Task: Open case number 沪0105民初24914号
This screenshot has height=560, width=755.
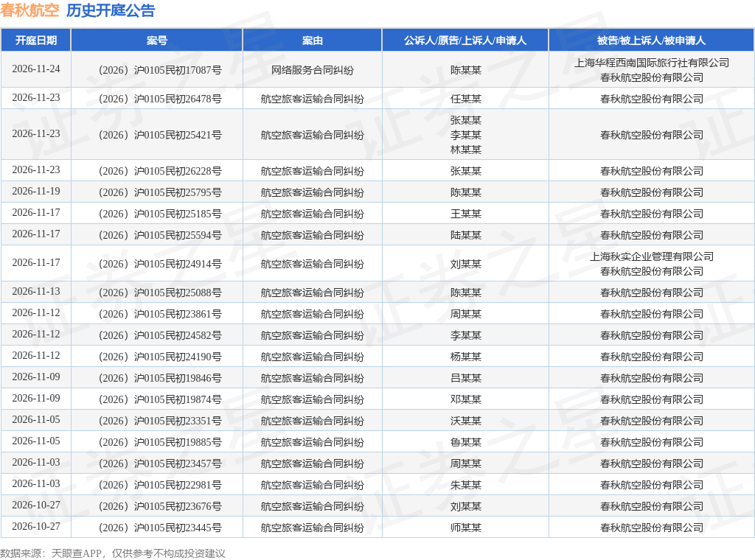Action: coord(160,264)
